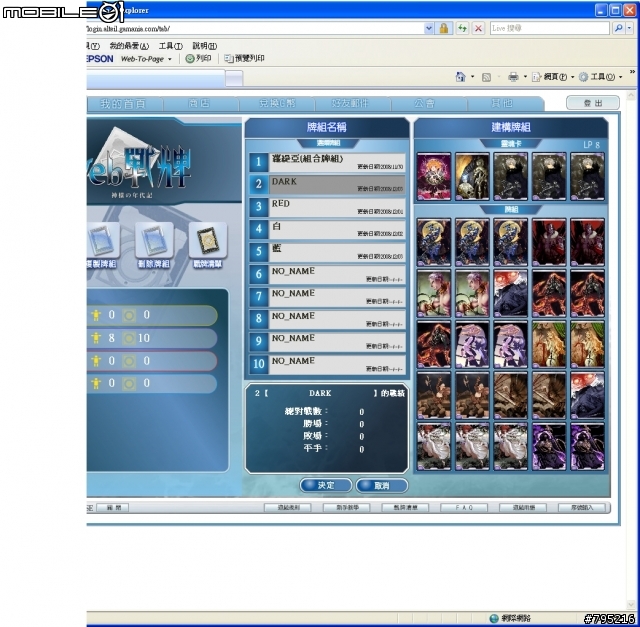Image resolution: width=640 pixels, height=627 pixels.
Task: Open the 其他 others tab
Action: click(x=502, y=104)
